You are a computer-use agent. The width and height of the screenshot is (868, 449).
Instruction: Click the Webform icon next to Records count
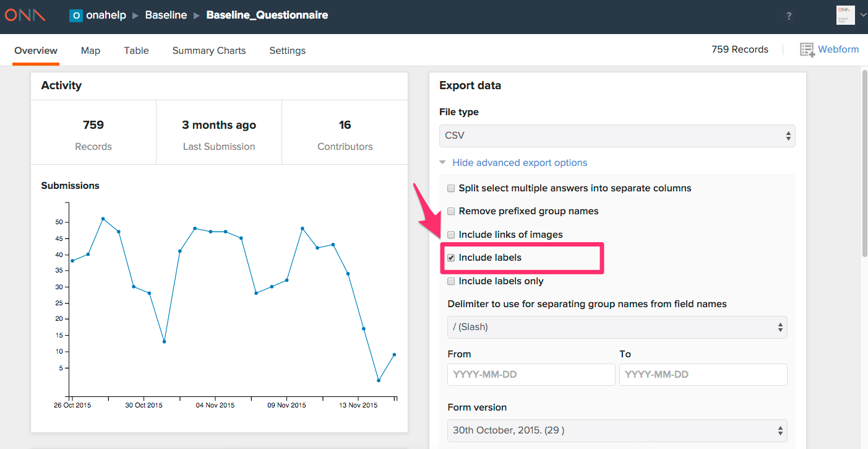[806, 49]
